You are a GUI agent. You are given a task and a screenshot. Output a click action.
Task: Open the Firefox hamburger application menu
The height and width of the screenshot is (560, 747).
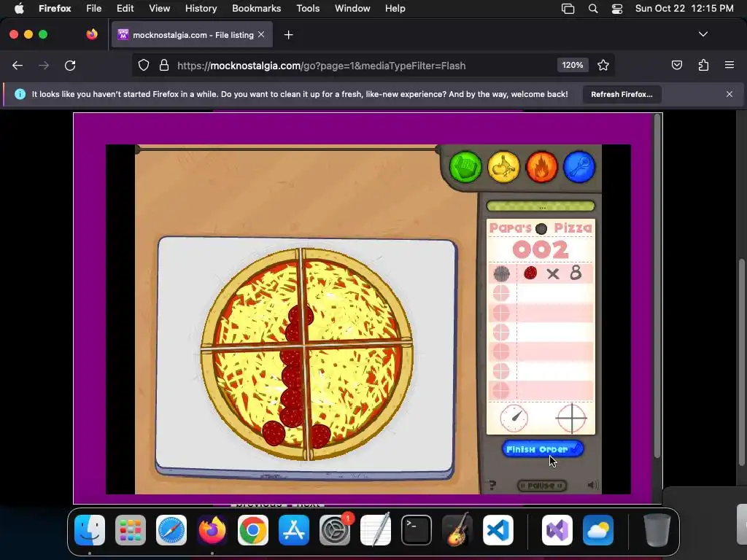pyautogui.click(x=729, y=65)
